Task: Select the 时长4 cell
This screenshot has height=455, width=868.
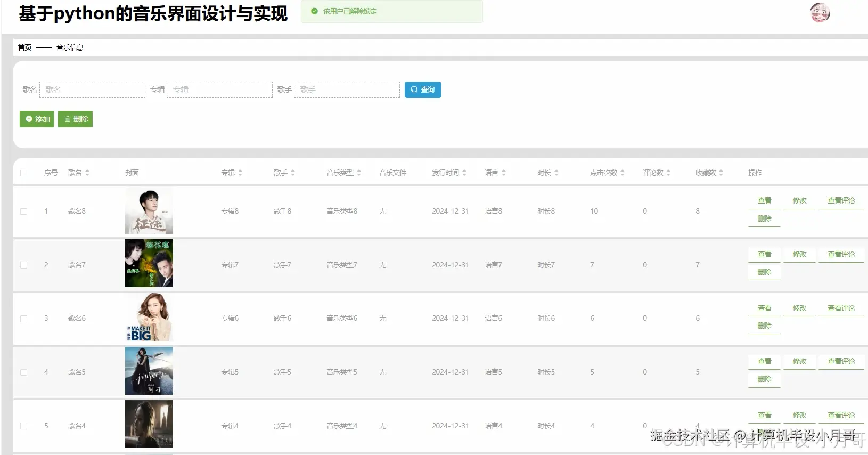Action: (546, 426)
